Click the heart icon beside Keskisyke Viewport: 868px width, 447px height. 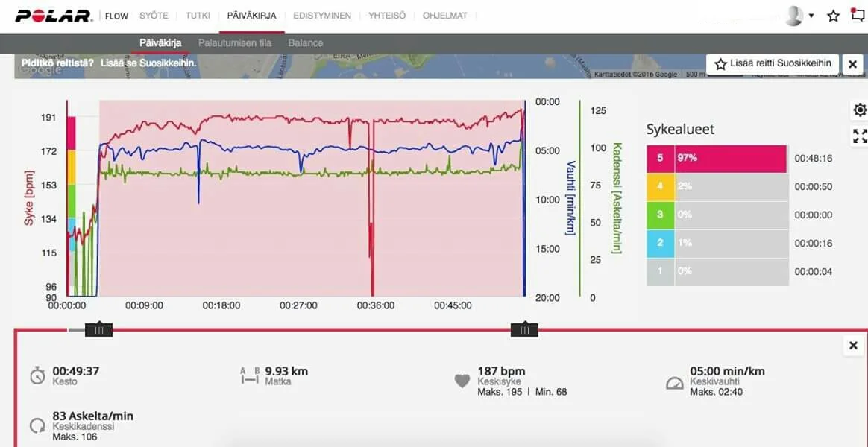[x=462, y=381]
